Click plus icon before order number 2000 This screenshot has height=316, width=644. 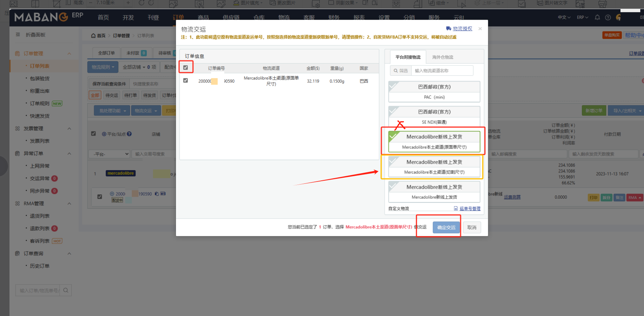[112, 194]
